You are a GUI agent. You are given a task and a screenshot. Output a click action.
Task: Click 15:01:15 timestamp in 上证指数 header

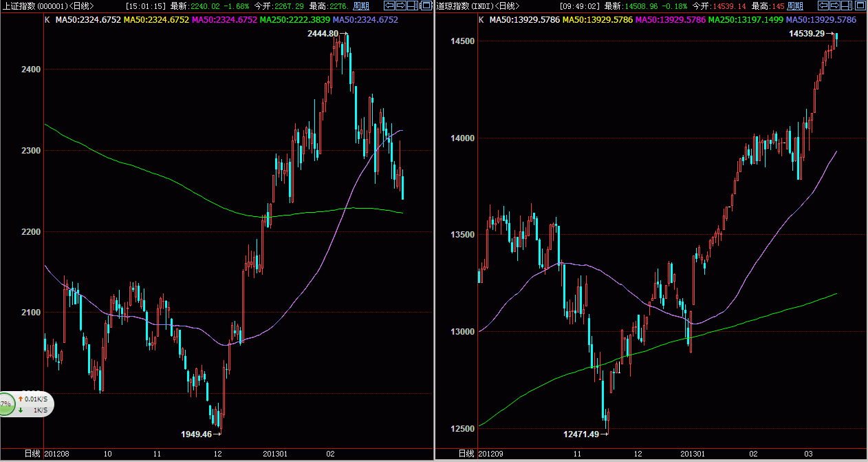tap(145, 6)
